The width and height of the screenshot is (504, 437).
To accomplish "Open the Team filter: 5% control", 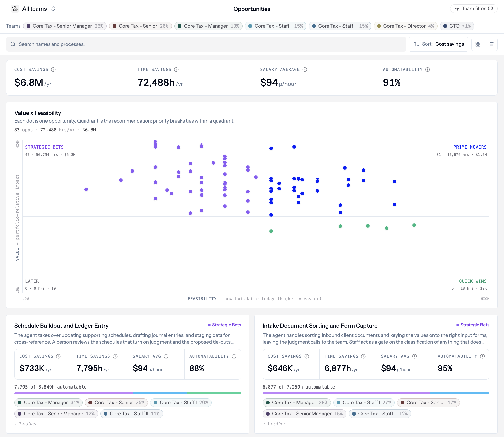I will click(x=474, y=9).
